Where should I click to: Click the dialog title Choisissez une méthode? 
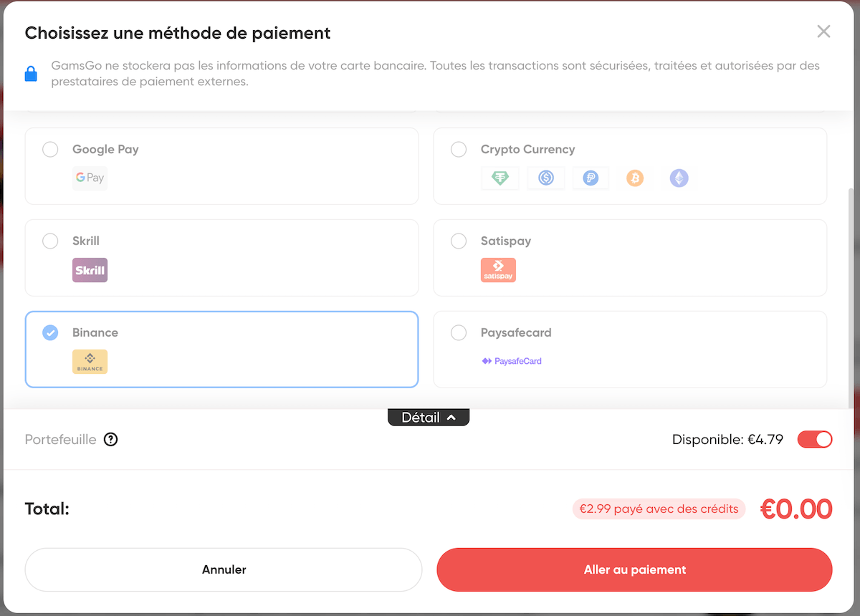(x=178, y=32)
